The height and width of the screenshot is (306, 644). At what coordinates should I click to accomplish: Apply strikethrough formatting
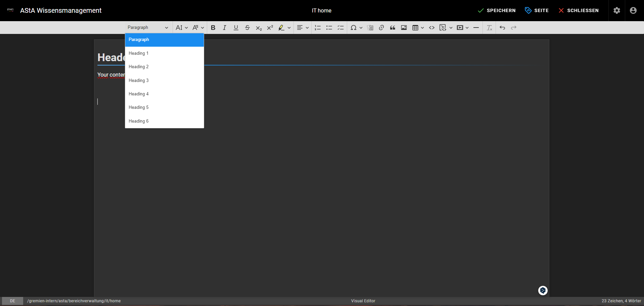(x=247, y=28)
